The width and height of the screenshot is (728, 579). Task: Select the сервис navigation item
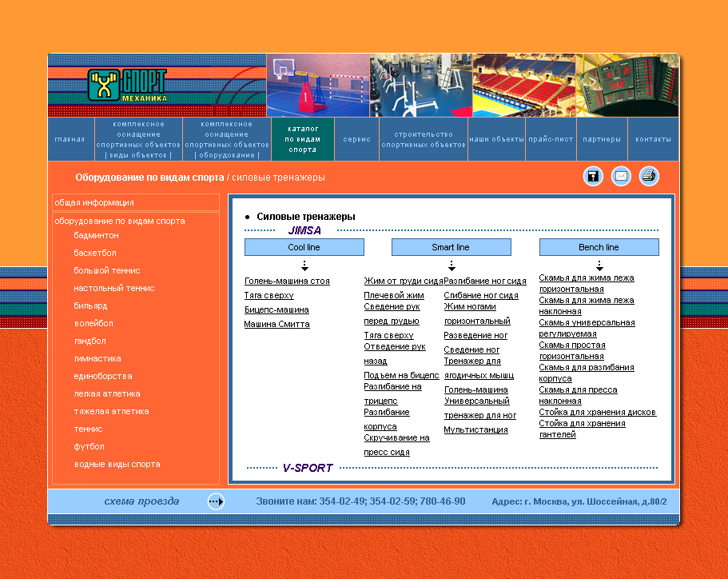[357, 139]
